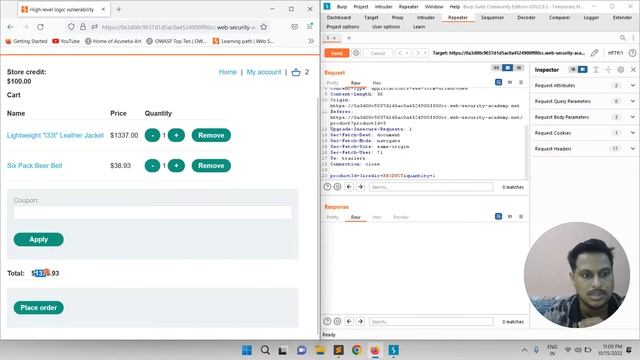Viewport: 640px width, 360px height.
Task: Focus the request search field
Action: pos(431,187)
